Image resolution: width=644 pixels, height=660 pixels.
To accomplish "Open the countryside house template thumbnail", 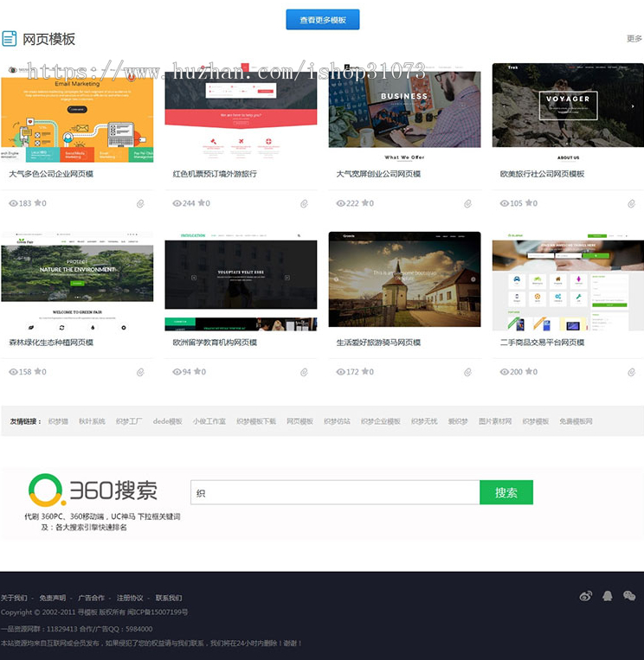I will coord(404,279).
